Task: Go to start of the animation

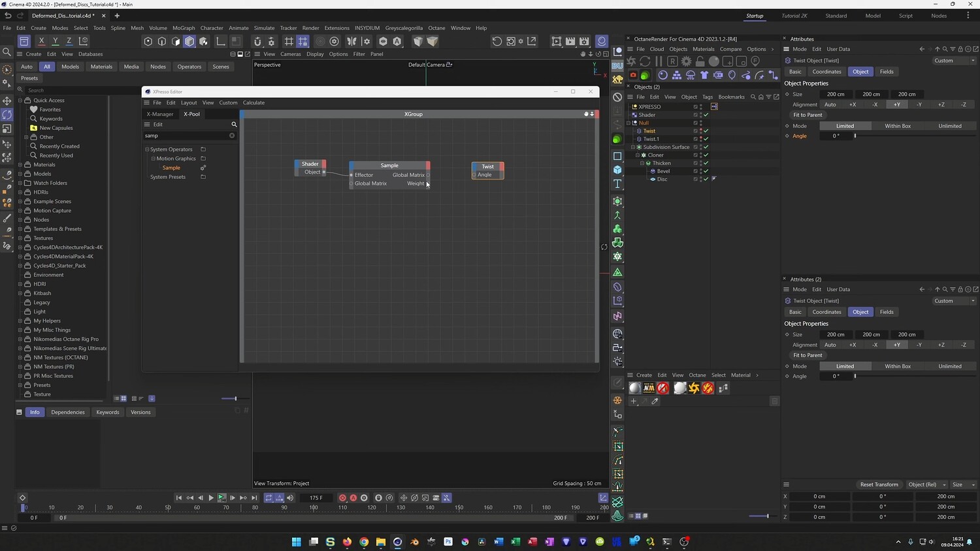Action: click(179, 498)
